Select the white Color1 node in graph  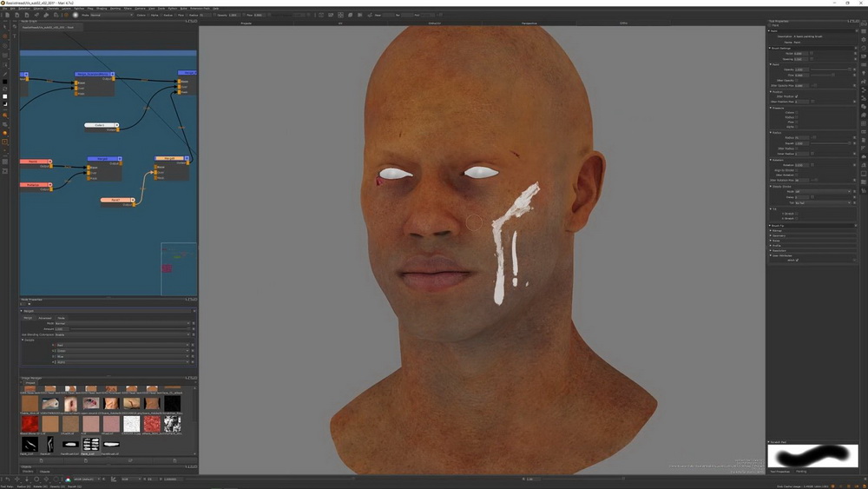coord(102,125)
